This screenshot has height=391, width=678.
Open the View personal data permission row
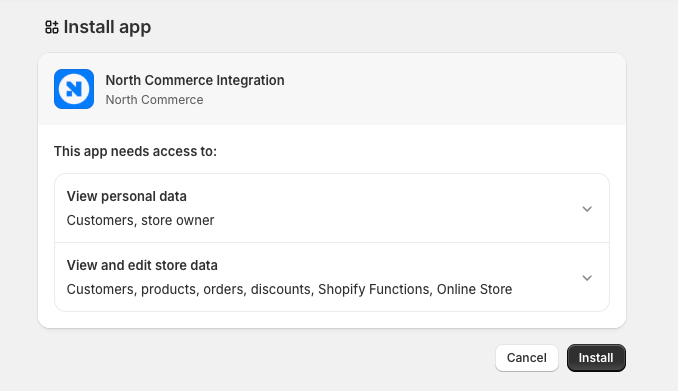[x=332, y=208]
